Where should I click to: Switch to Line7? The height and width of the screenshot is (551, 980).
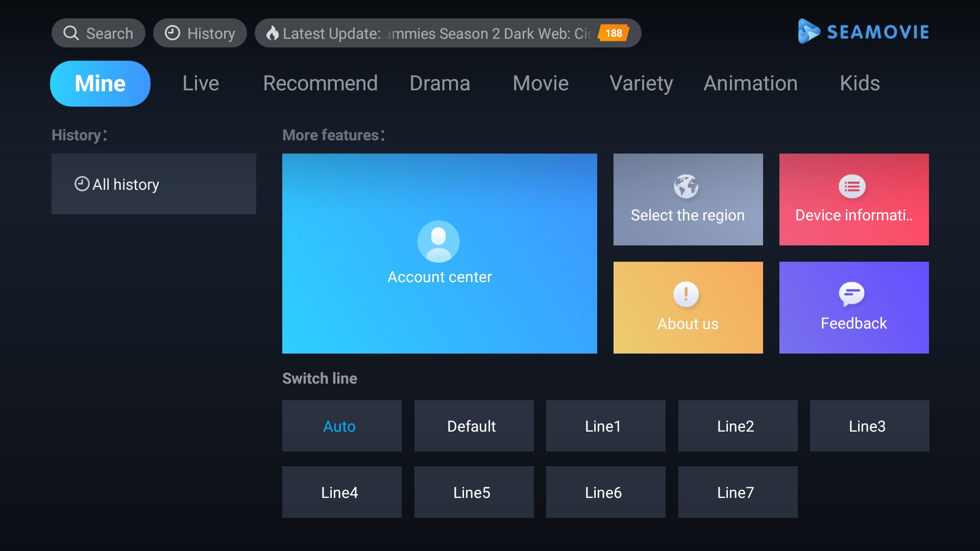[x=738, y=492]
